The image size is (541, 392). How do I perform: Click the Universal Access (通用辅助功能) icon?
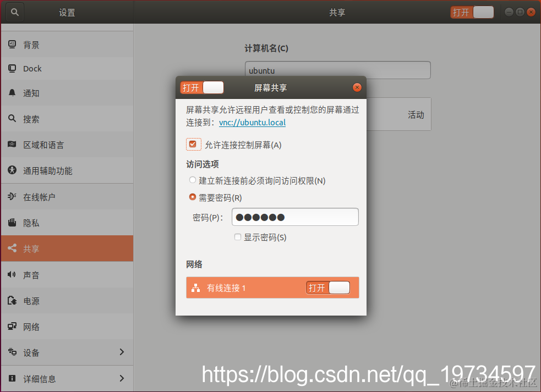(x=12, y=170)
